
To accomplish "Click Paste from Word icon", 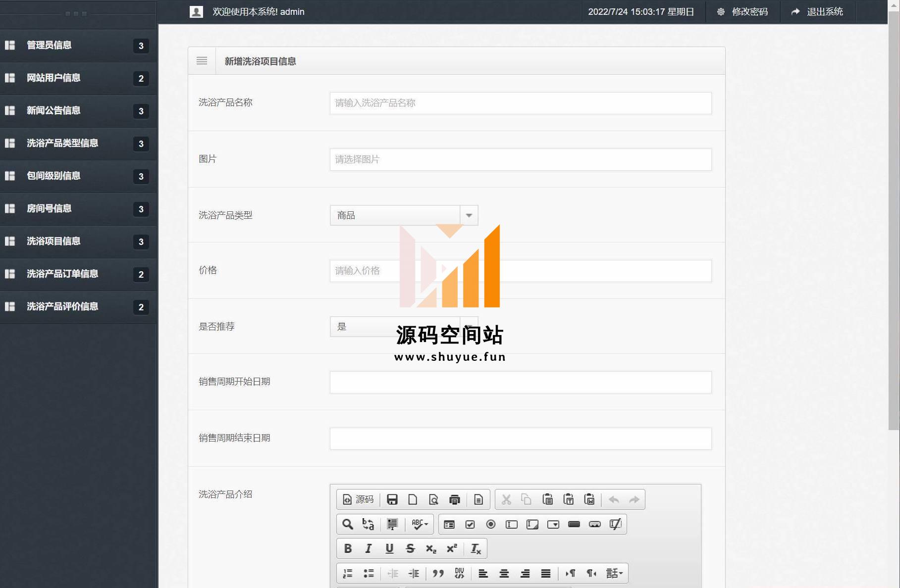I will pyautogui.click(x=589, y=499).
